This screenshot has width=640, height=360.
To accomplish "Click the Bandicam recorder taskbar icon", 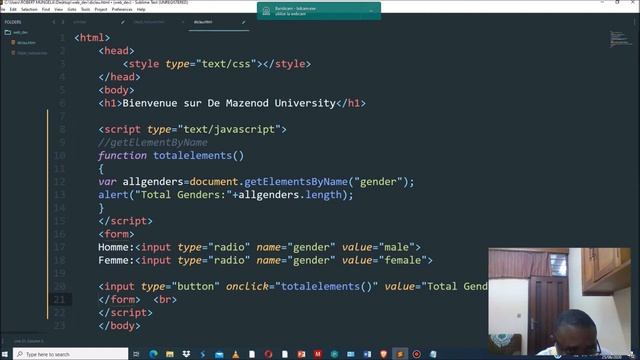I will (x=416, y=354).
